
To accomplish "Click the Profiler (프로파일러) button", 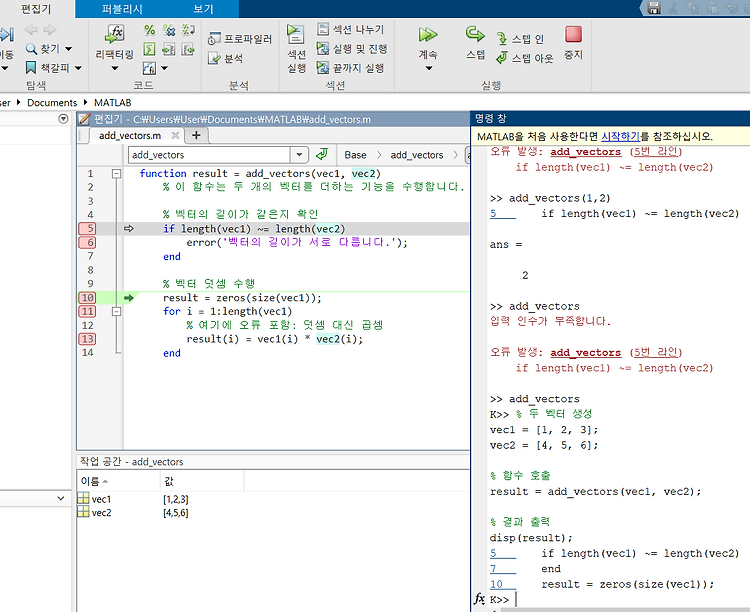I will tap(240, 39).
